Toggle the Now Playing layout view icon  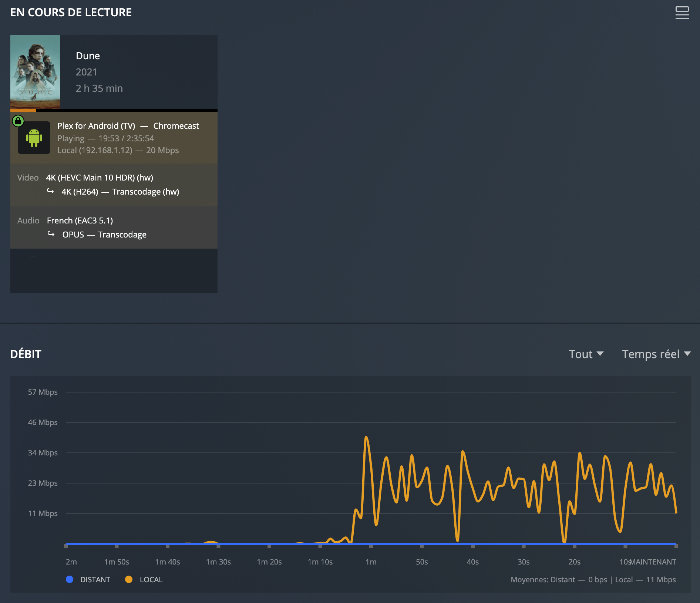[x=682, y=13]
